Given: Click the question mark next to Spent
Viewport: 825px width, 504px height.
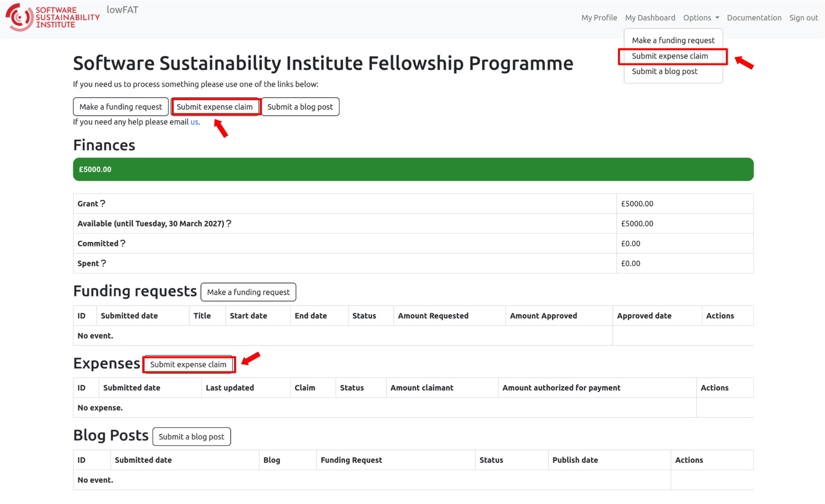Looking at the screenshot, I should coord(104,263).
